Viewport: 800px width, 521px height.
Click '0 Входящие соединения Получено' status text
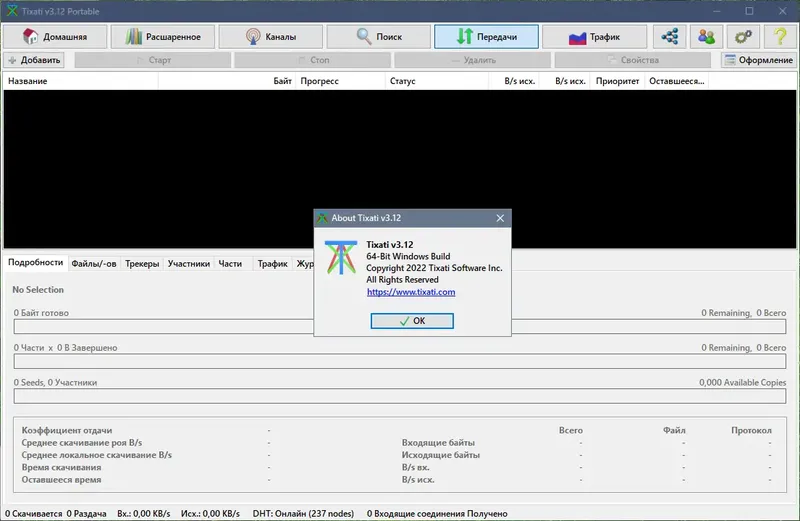pos(437,513)
